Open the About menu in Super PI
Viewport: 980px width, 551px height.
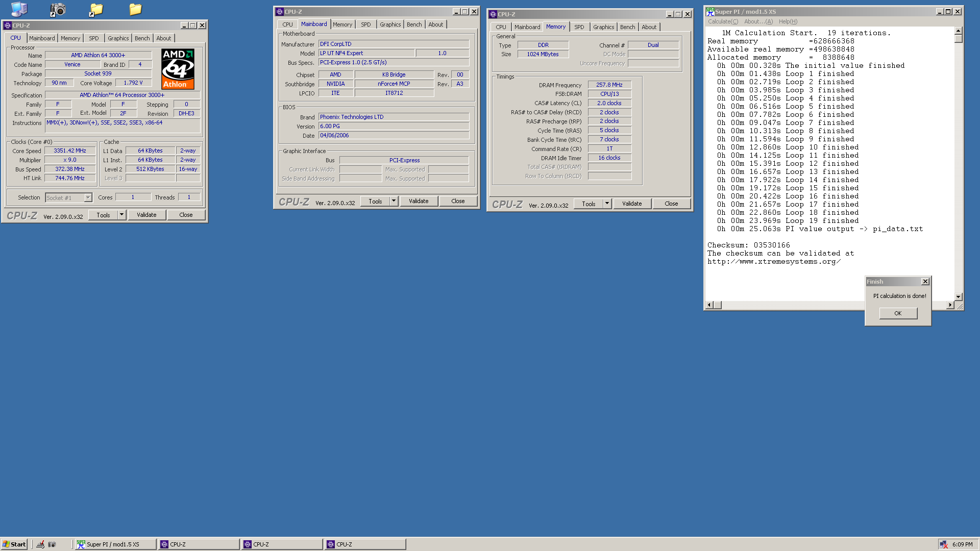click(x=758, y=21)
